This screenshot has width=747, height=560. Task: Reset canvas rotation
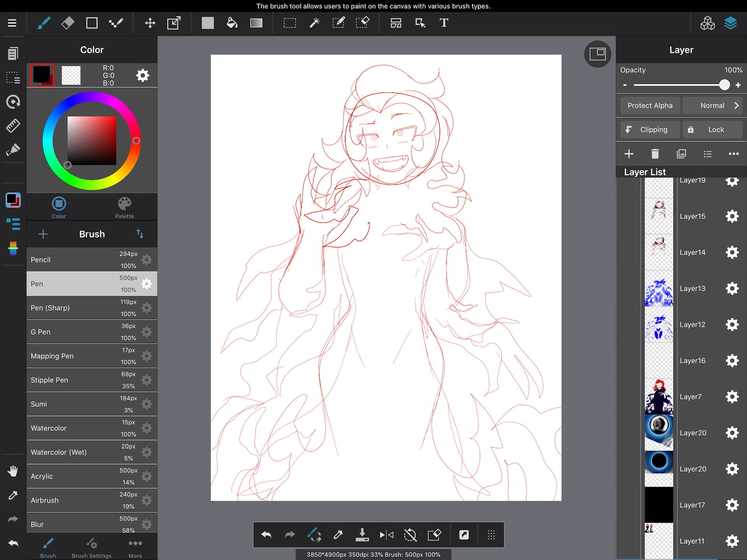[410, 535]
